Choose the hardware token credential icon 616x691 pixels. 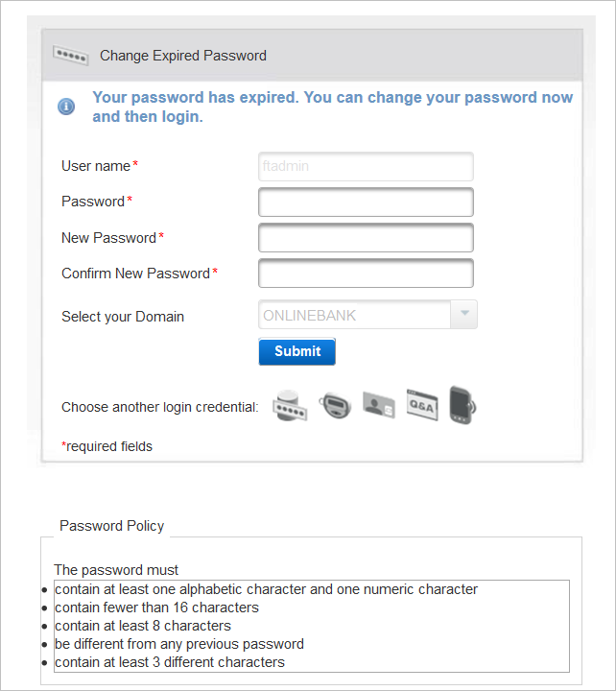(x=334, y=406)
